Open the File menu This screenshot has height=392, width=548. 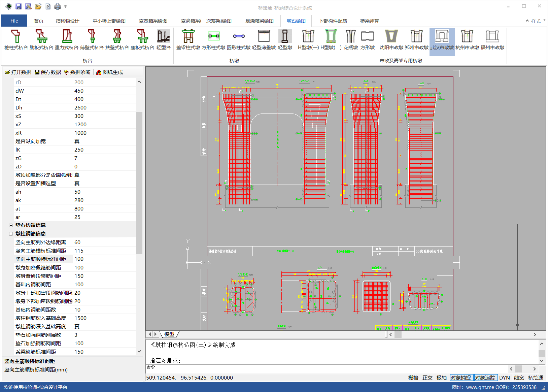point(14,21)
